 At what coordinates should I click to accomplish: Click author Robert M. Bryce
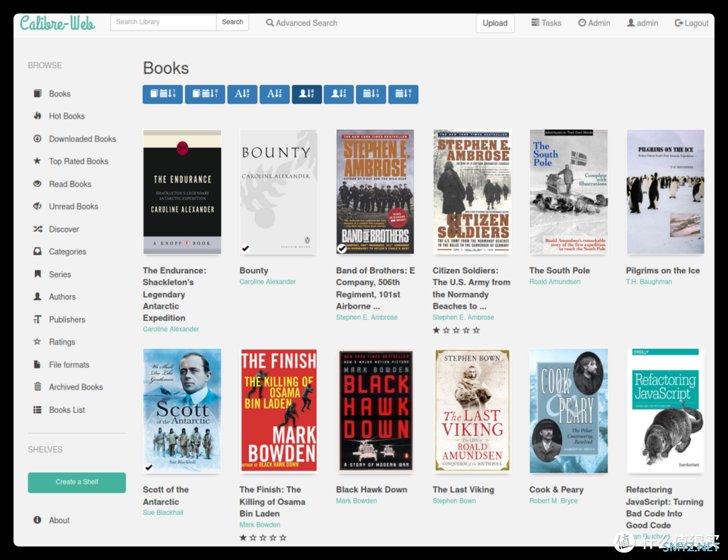[553, 501]
